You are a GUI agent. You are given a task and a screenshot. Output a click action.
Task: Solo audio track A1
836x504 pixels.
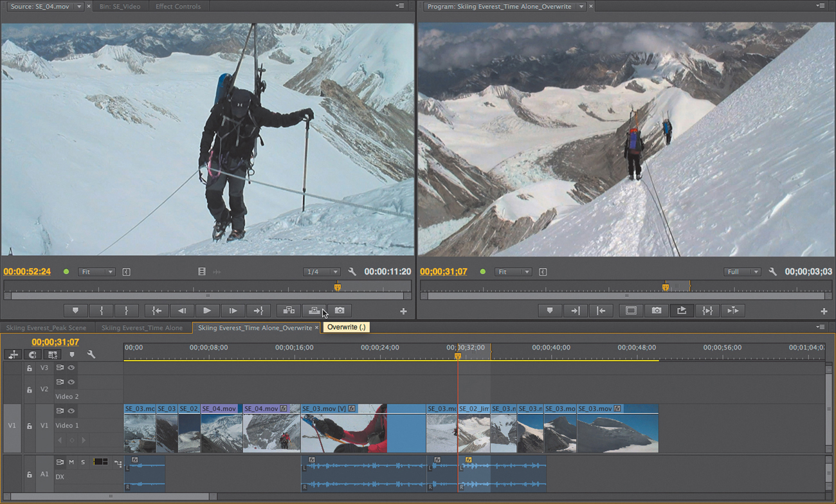pyautogui.click(x=83, y=462)
